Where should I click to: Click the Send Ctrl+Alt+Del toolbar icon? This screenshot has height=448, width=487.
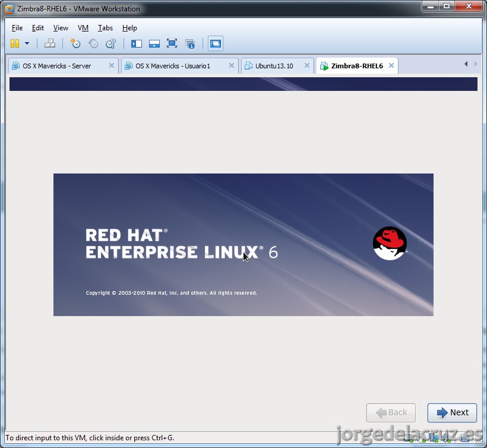pos(50,43)
